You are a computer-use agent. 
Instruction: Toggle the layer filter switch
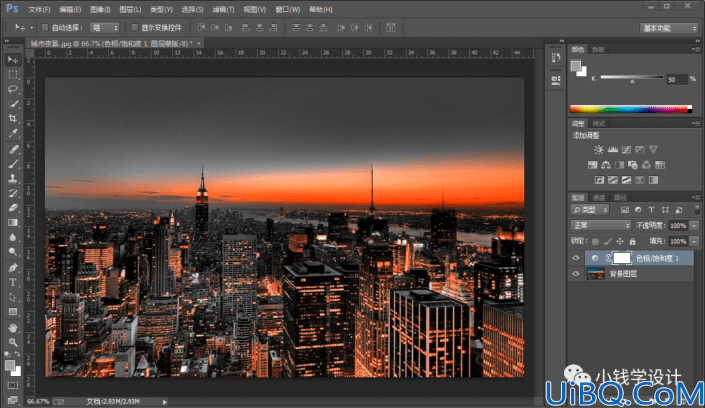(x=697, y=210)
